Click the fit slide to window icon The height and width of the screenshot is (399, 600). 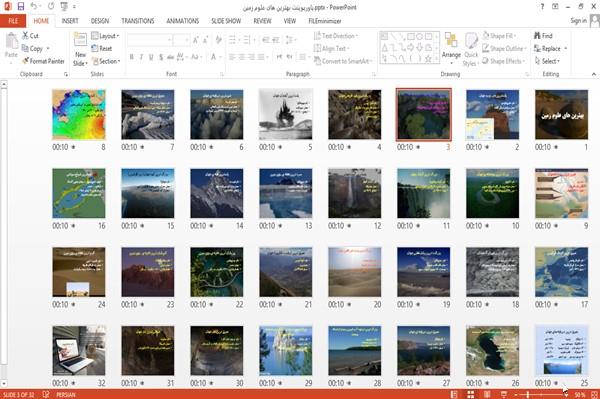[x=594, y=394]
